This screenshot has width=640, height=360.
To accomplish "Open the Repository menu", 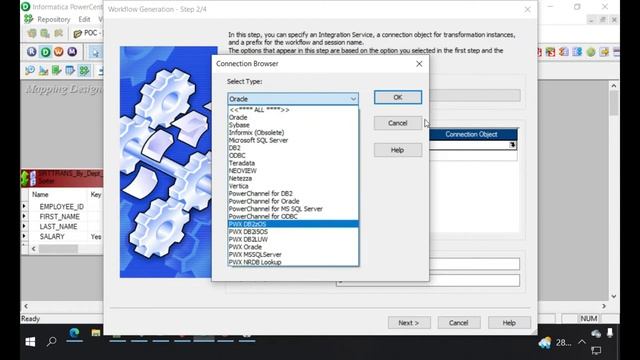I will point(53,19).
